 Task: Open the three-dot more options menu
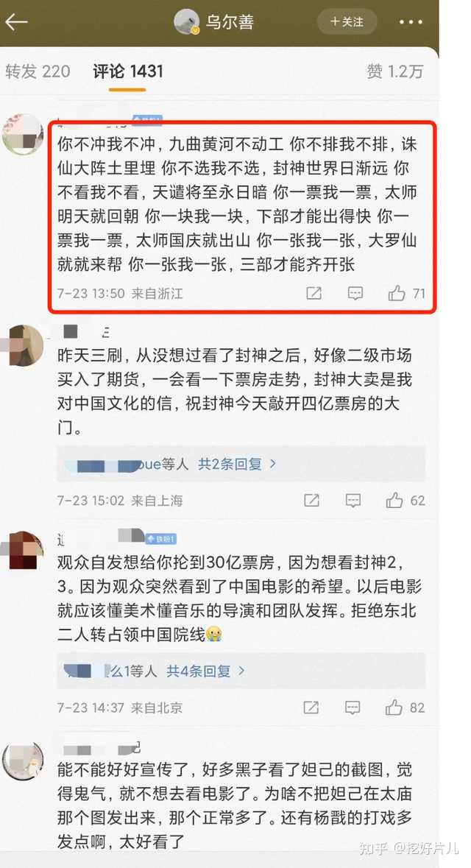coord(411,22)
